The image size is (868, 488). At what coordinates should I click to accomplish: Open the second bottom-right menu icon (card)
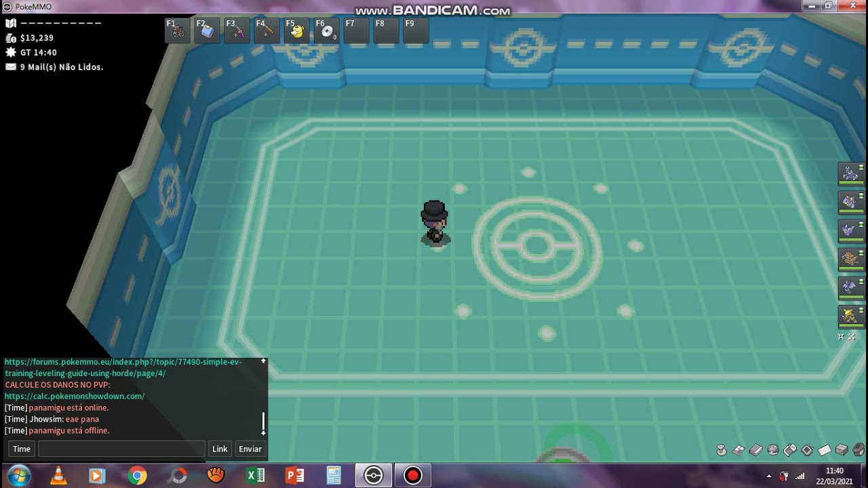[x=739, y=450]
